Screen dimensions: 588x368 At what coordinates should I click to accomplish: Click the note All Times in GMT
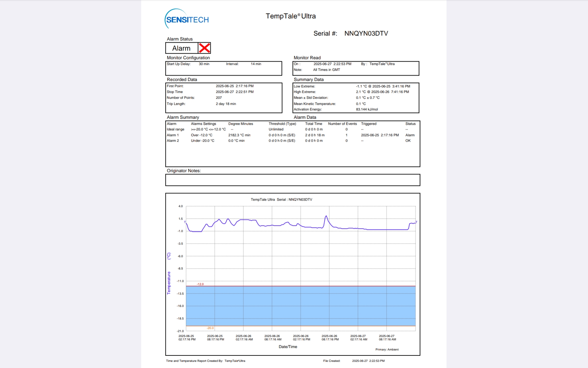tap(326, 70)
